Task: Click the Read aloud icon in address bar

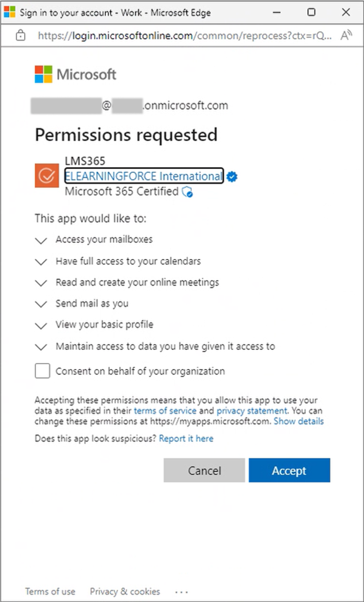Action: coord(346,35)
